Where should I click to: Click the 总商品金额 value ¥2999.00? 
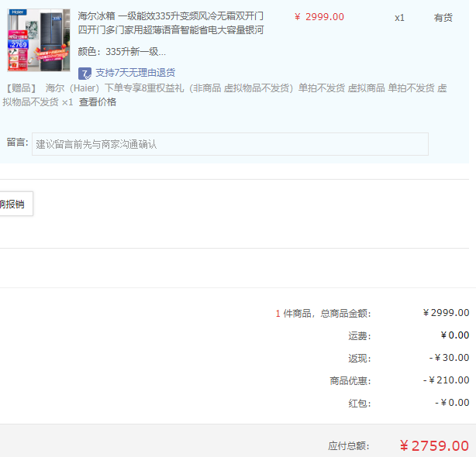pos(446,313)
